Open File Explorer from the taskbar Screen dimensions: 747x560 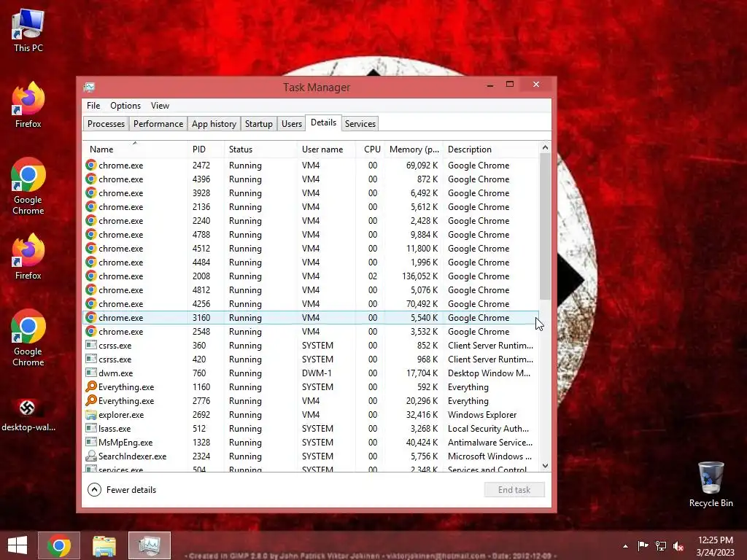(104, 545)
